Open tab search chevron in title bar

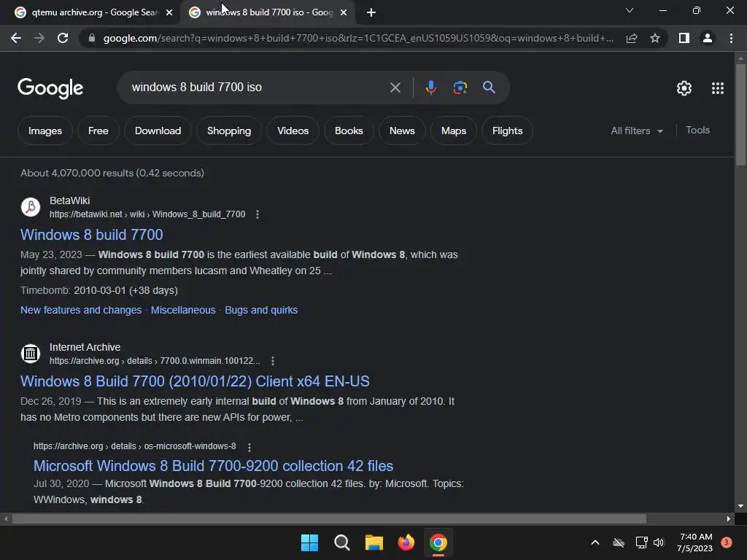(x=630, y=10)
